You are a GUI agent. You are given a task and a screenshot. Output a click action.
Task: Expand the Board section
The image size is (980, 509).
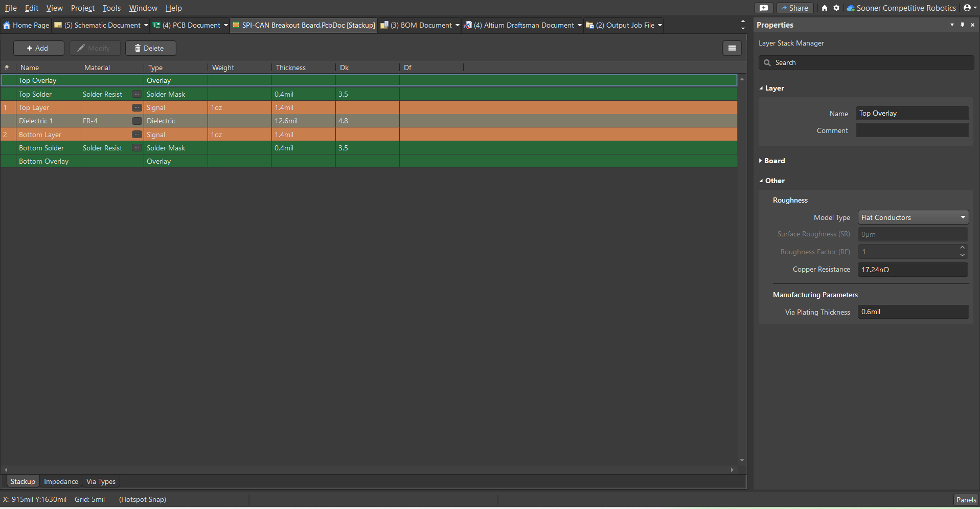(x=761, y=161)
